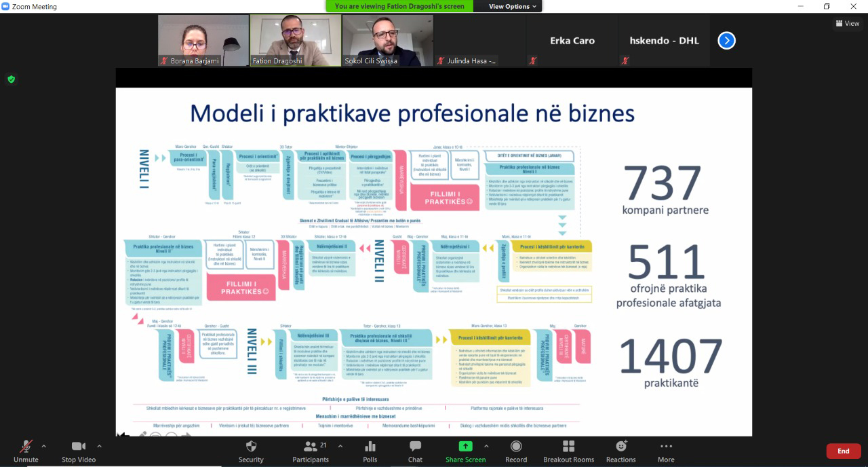Image resolution: width=868 pixels, height=467 pixels.
Task: Open the Reactions menu
Action: point(620,447)
